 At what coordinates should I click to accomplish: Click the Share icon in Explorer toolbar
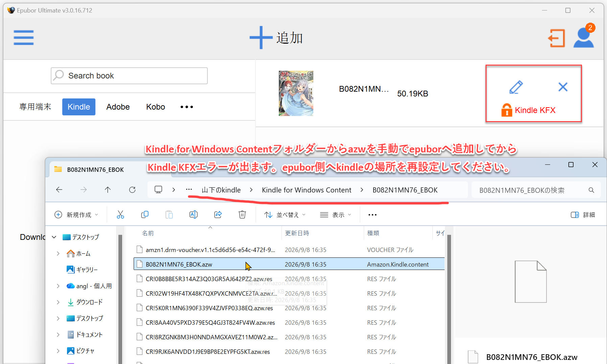coord(218,214)
